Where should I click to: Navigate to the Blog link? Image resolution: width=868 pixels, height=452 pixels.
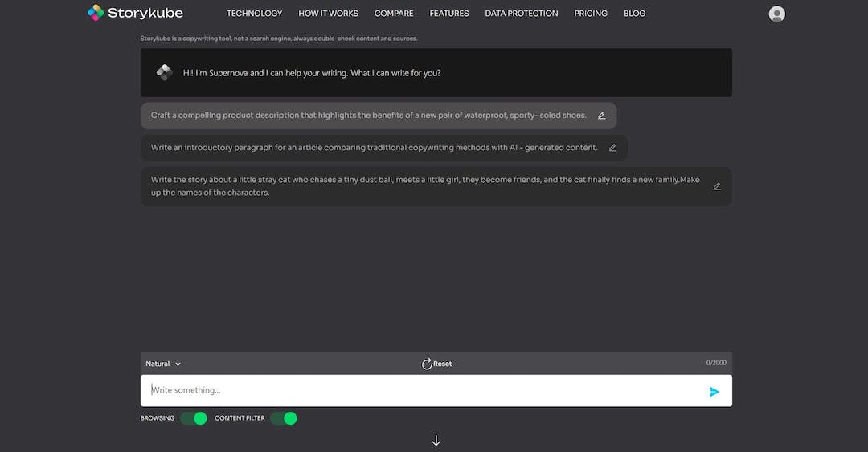[x=634, y=14]
